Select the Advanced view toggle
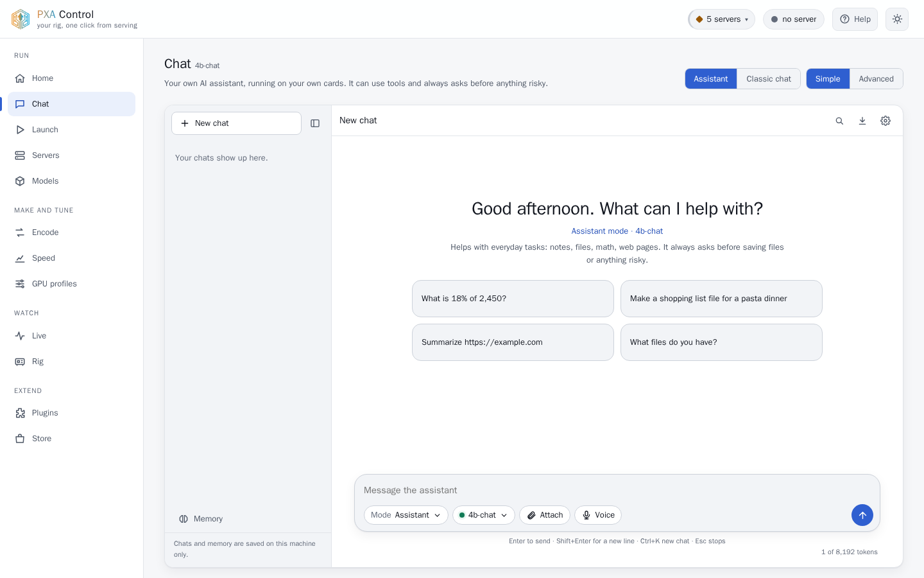Screen dimensions: 924x578 876,79
